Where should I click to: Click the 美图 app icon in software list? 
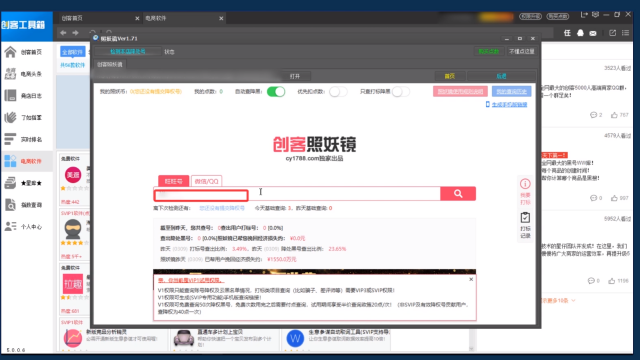[73, 175]
